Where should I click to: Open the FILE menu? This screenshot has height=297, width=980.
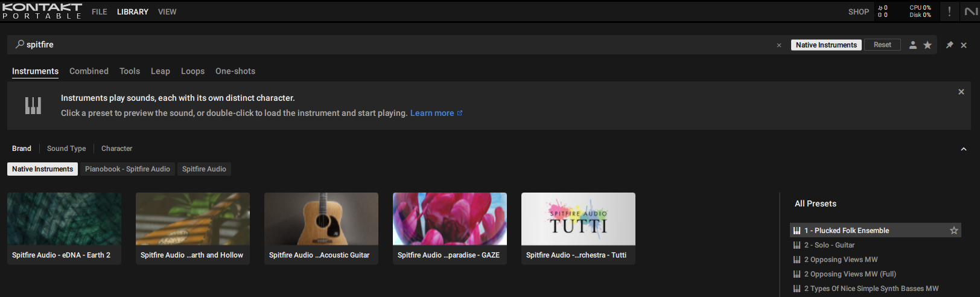coord(100,11)
